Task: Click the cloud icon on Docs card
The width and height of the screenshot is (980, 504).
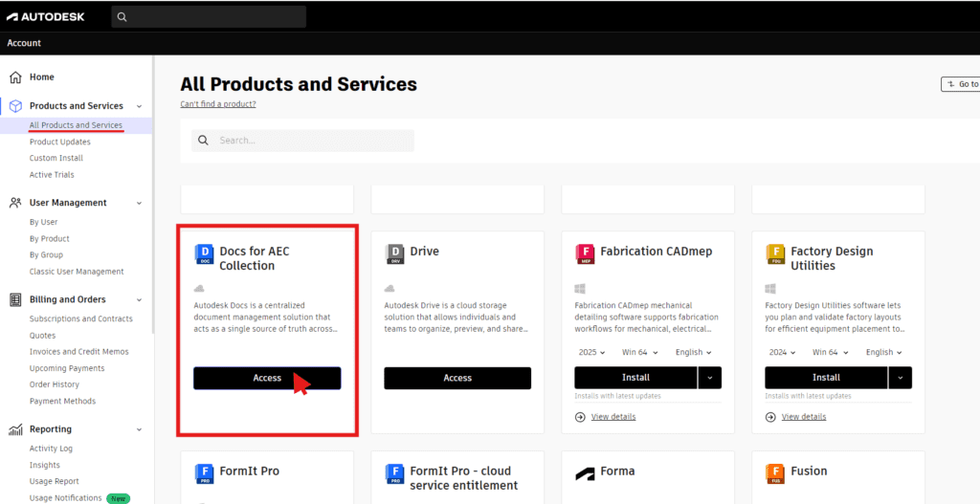Action: click(x=200, y=289)
